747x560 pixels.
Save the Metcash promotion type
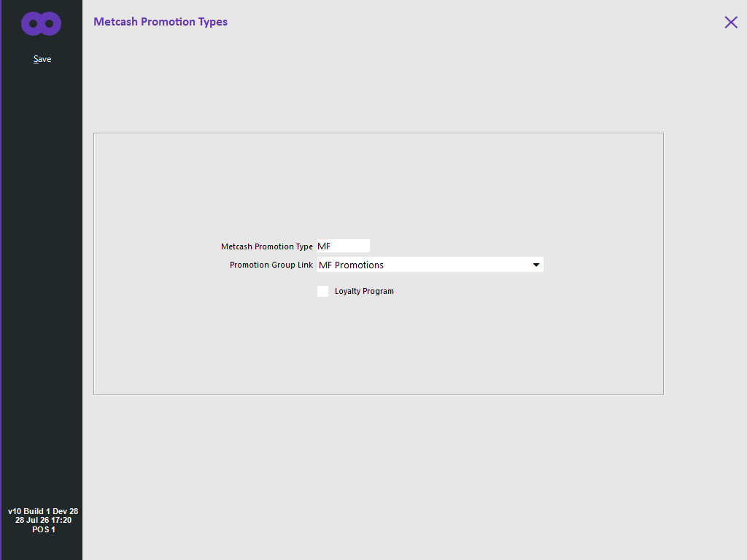tap(42, 59)
